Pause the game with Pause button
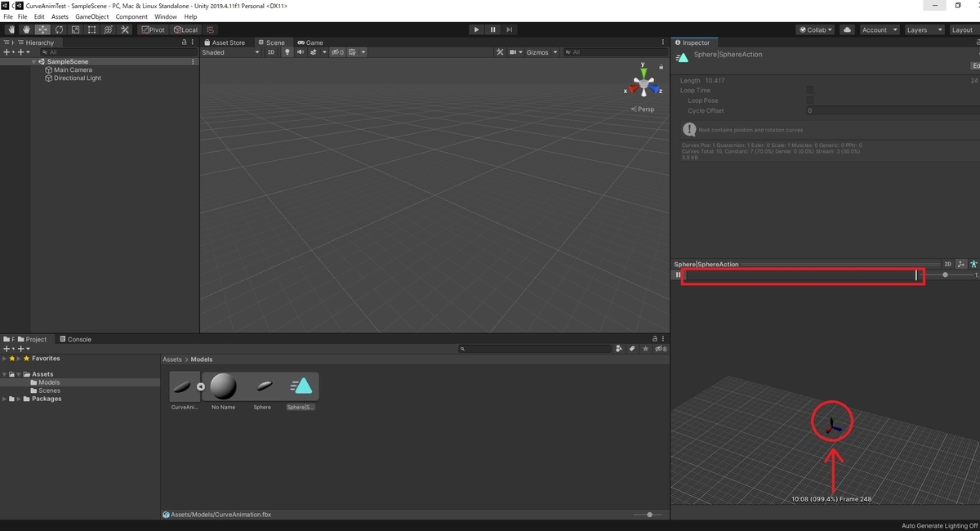The width and height of the screenshot is (980, 531). [x=493, y=29]
